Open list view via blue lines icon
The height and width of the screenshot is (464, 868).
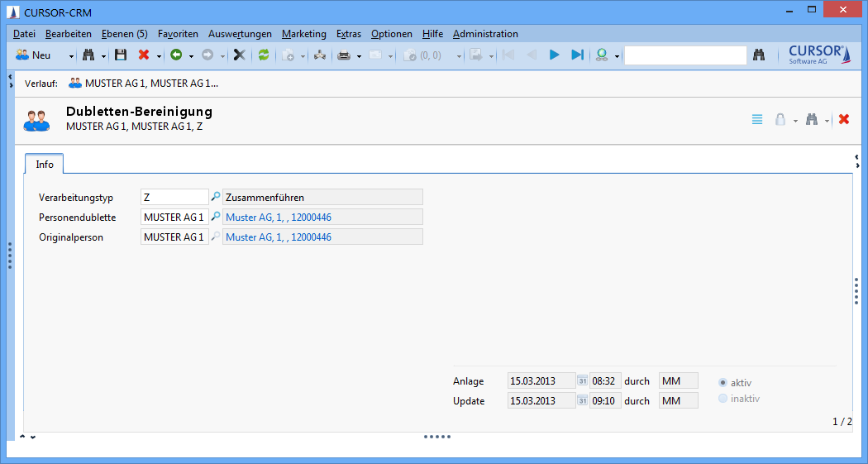pos(757,119)
